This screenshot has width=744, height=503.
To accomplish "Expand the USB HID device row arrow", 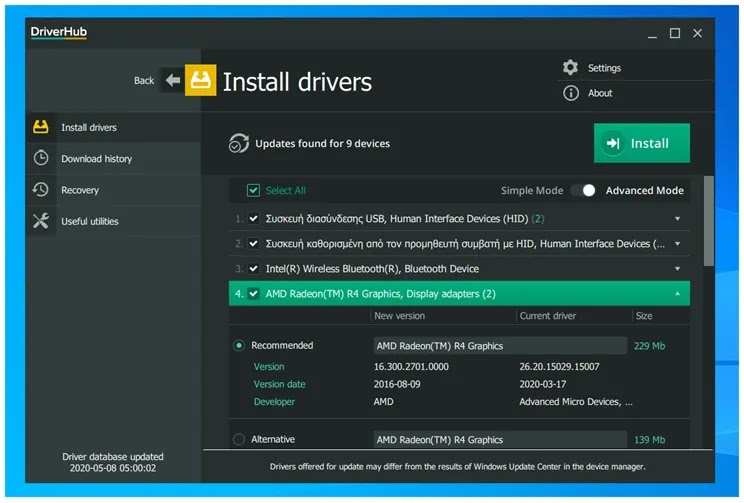I will (x=678, y=218).
